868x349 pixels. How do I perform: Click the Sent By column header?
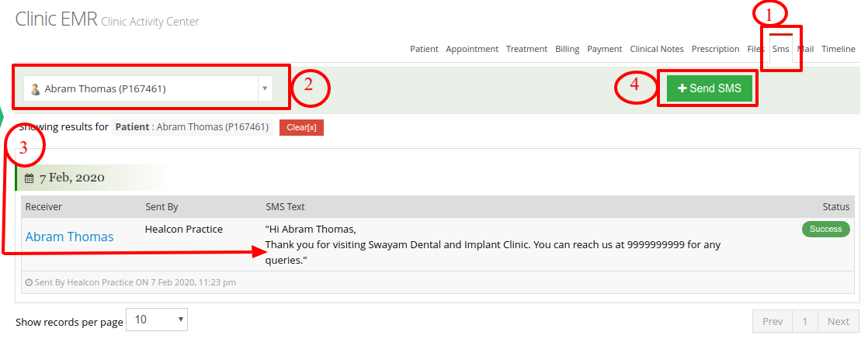[161, 207]
